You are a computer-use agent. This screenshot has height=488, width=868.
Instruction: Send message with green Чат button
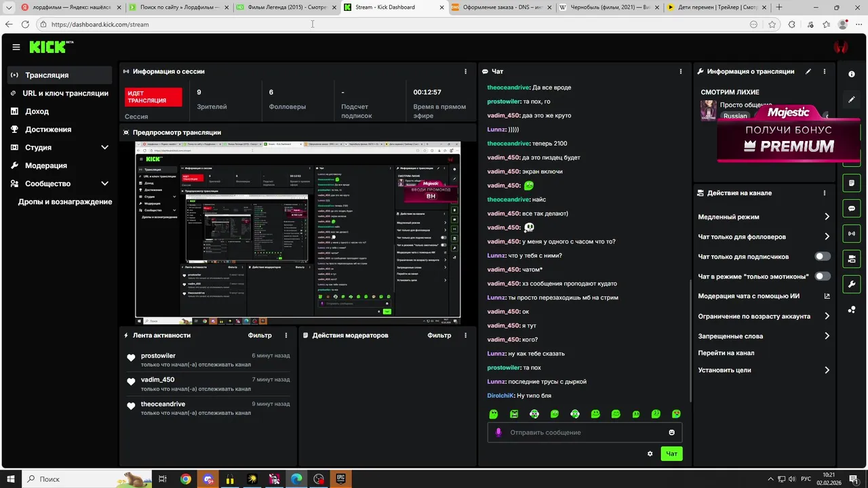pyautogui.click(x=671, y=454)
